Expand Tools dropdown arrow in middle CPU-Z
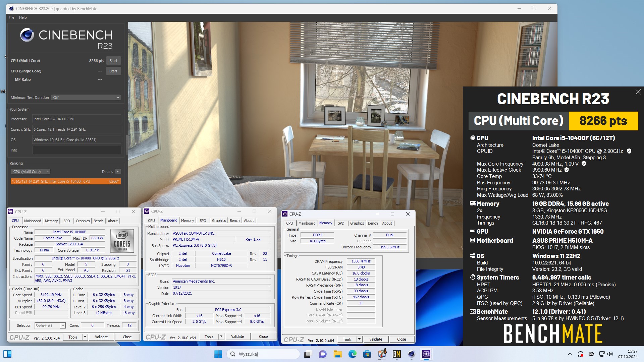 (x=221, y=337)
